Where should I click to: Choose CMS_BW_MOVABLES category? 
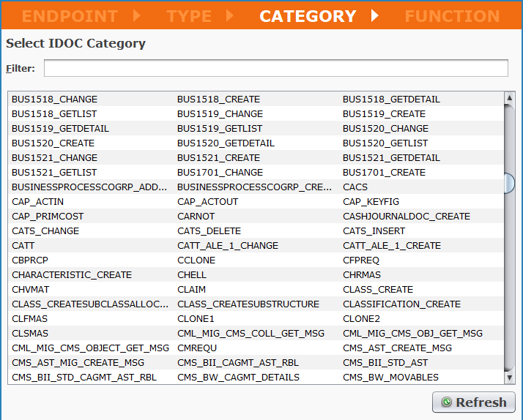click(x=390, y=377)
